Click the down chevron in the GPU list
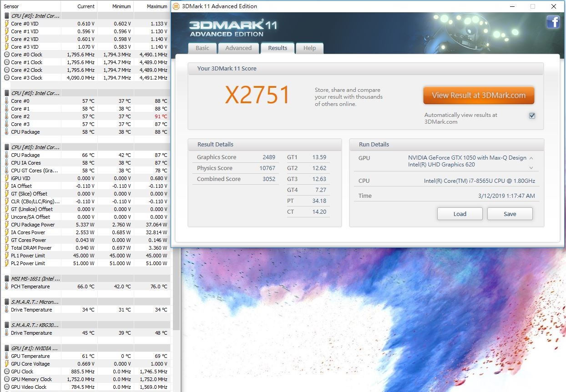Image resolution: width=566 pixels, height=392 pixels. pyautogui.click(x=531, y=168)
